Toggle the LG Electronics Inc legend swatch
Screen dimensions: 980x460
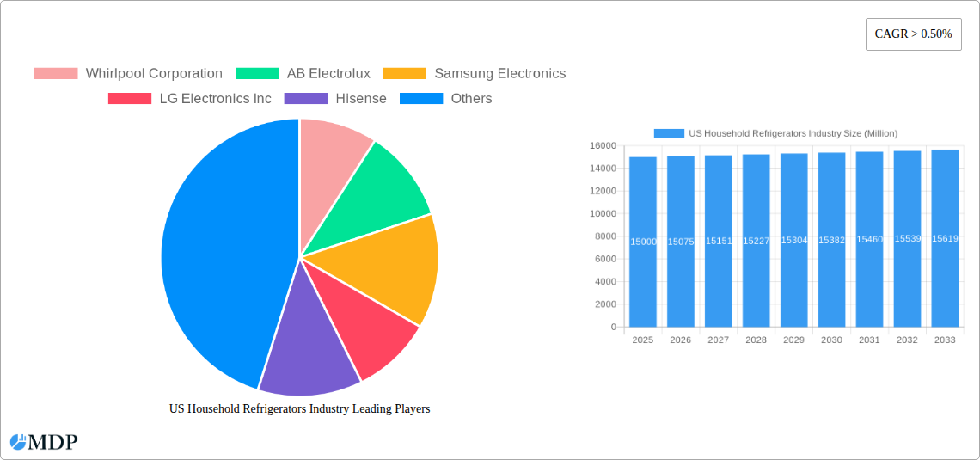pyautogui.click(x=130, y=99)
